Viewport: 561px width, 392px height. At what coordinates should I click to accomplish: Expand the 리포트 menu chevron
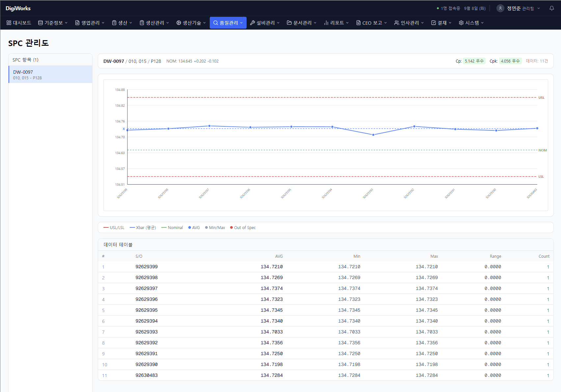point(347,23)
